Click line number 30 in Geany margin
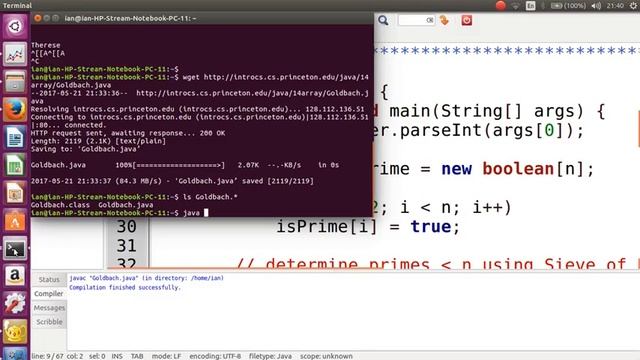This screenshot has width=640, height=360. pos(126,227)
